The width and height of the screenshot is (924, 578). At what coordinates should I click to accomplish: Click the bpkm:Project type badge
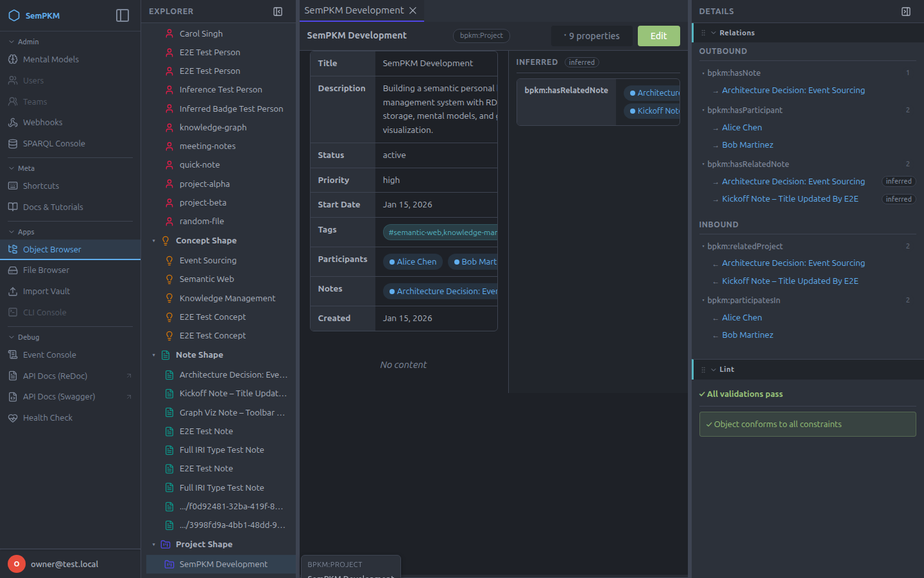pyautogui.click(x=481, y=36)
